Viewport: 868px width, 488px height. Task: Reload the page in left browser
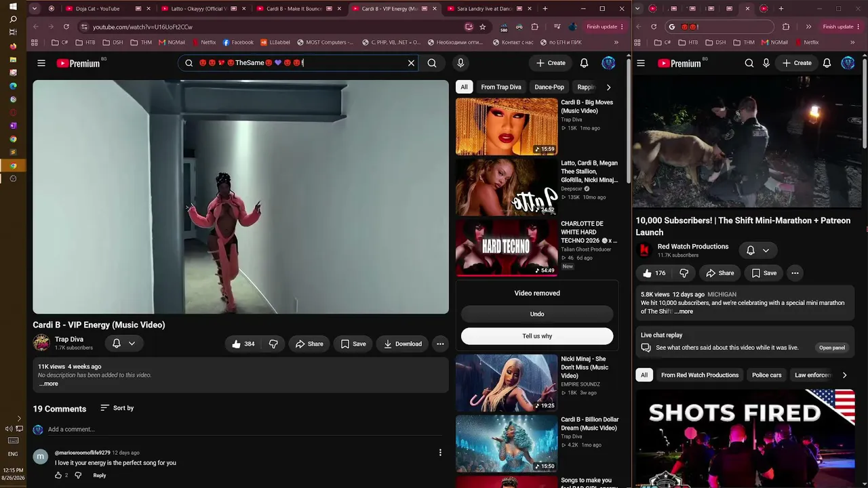(66, 27)
